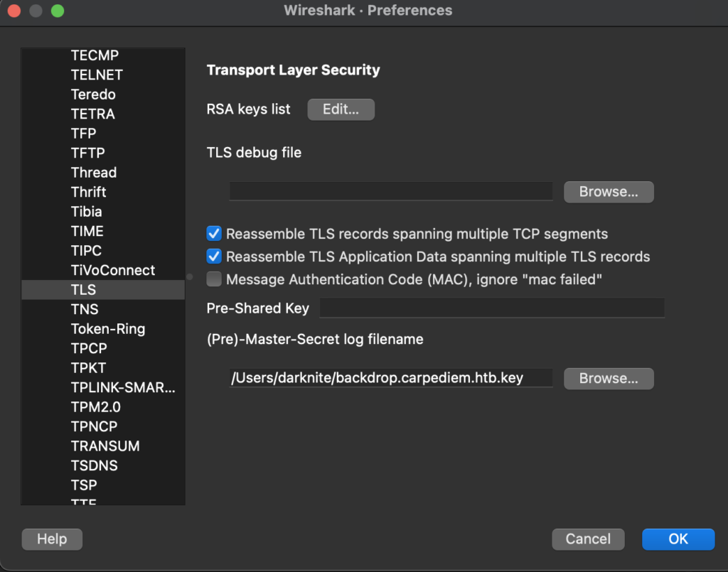This screenshot has height=572, width=728.
Task: Choose Teredo from the protocol list
Action: coord(93,95)
